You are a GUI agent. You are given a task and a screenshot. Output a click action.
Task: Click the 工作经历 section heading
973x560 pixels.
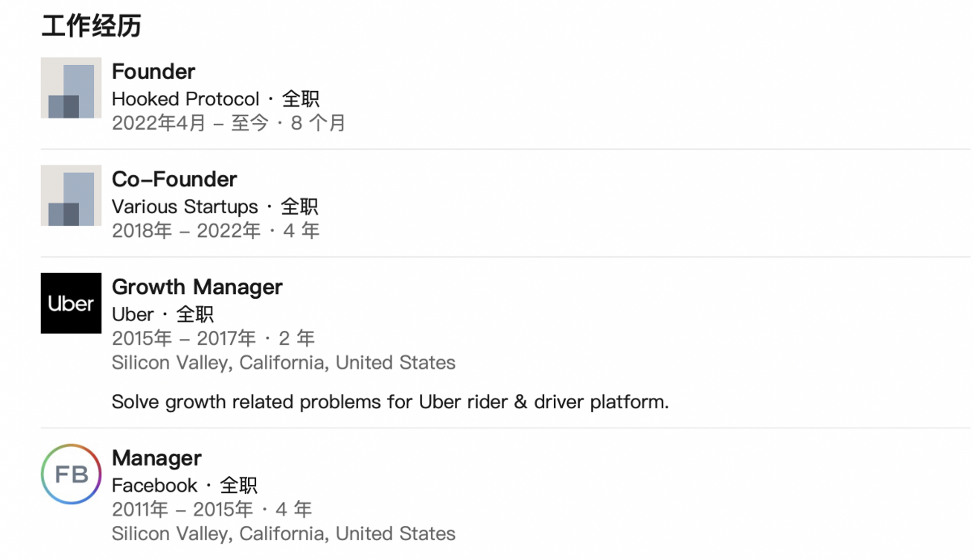coord(91,26)
